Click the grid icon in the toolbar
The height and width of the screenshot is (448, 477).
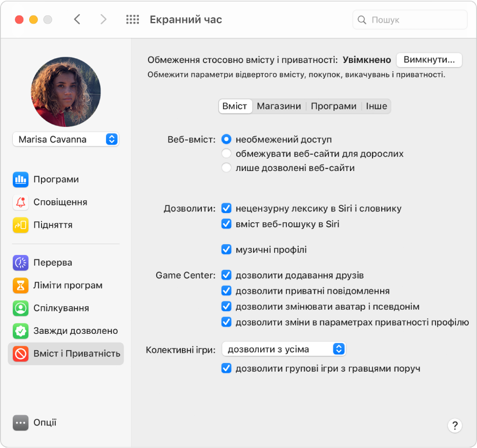[132, 19]
